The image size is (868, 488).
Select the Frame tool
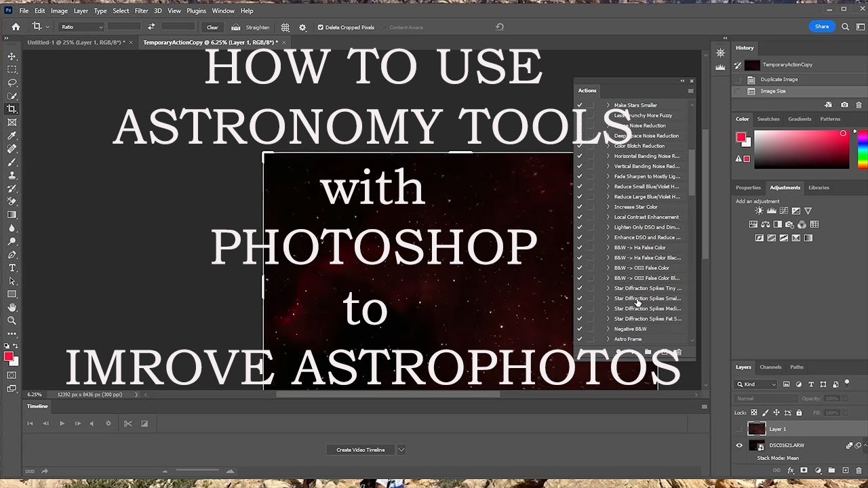click(x=12, y=123)
